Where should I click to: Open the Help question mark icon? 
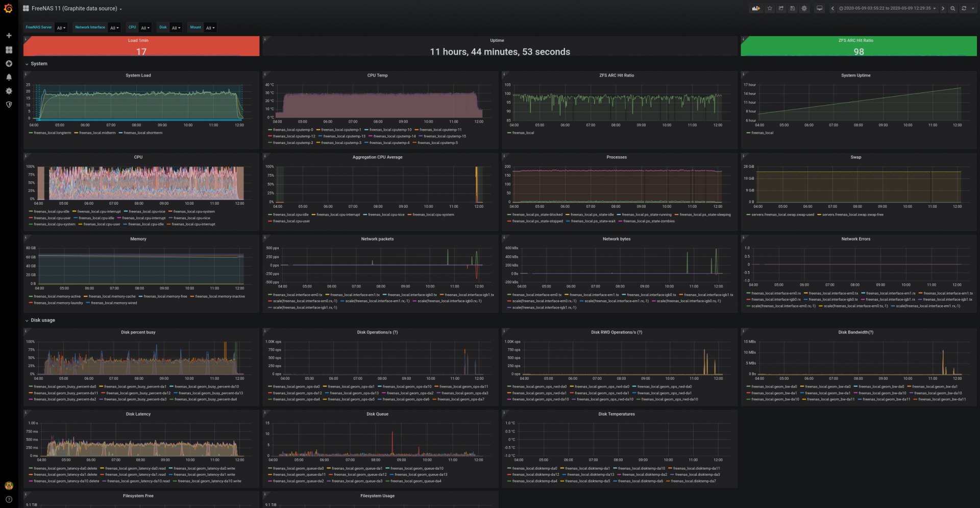tap(9, 499)
